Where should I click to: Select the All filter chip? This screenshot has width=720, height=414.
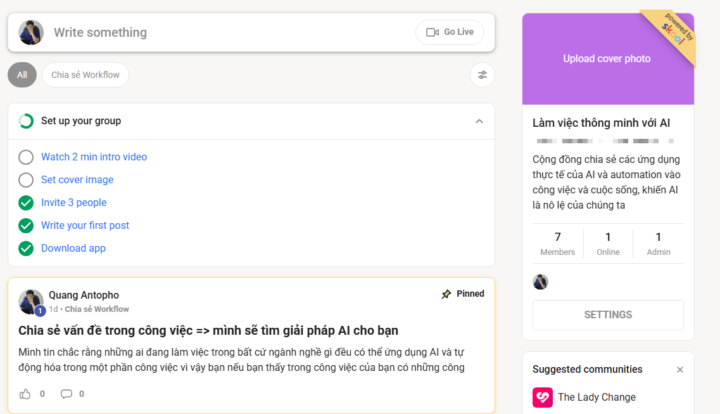coord(22,75)
